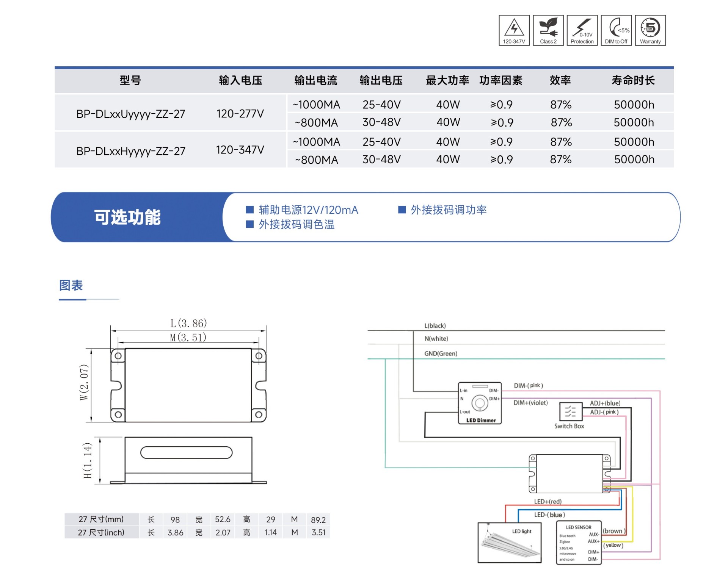Click the text 辅助电源12V/120mA
The width and height of the screenshot is (728, 582).
(308, 210)
